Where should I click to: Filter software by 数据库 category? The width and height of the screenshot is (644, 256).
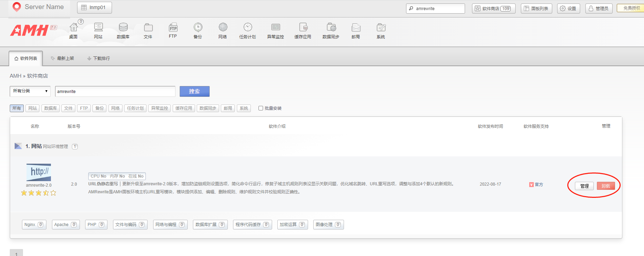51,108
